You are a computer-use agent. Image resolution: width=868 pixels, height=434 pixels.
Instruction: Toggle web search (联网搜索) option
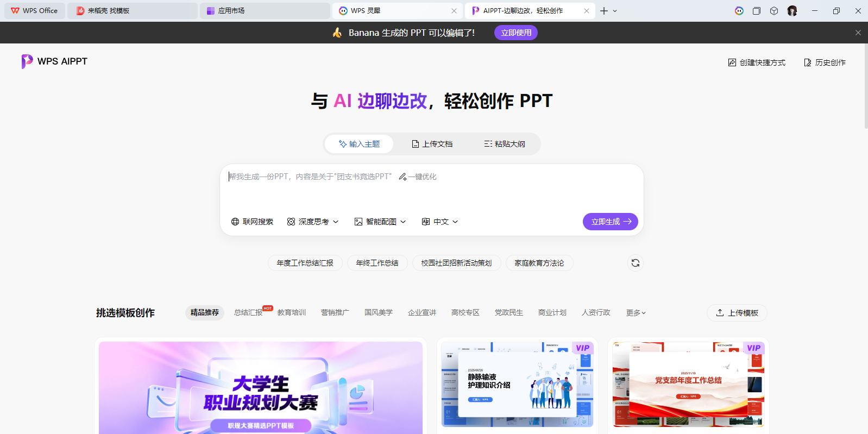coord(252,222)
